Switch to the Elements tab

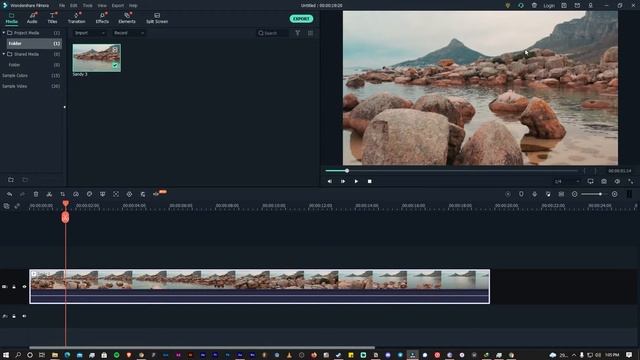[x=127, y=18]
